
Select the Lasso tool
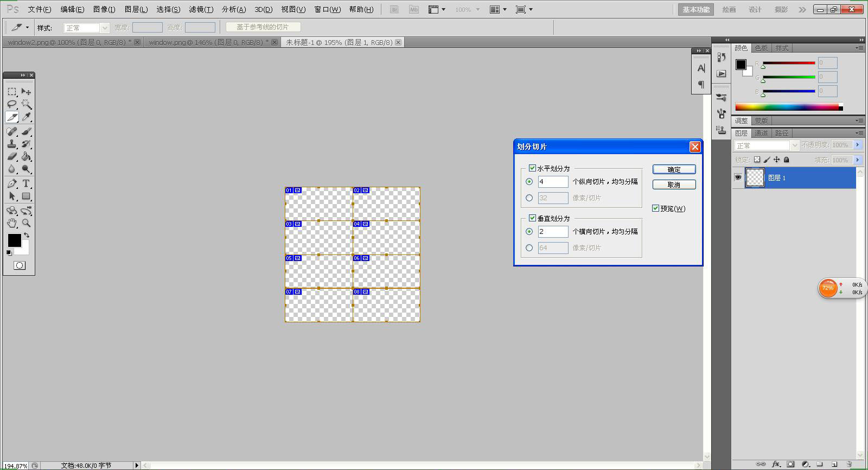tap(12, 104)
